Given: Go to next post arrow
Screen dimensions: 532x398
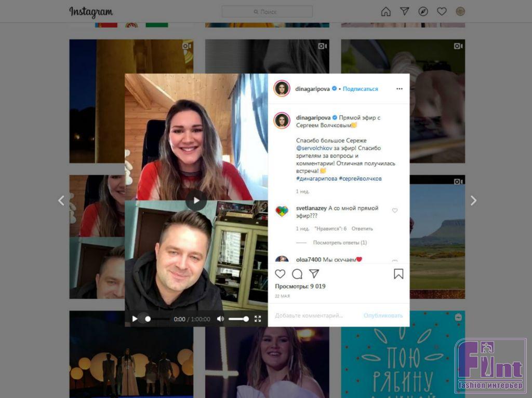Looking at the screenshot, I should pos(473,200).
